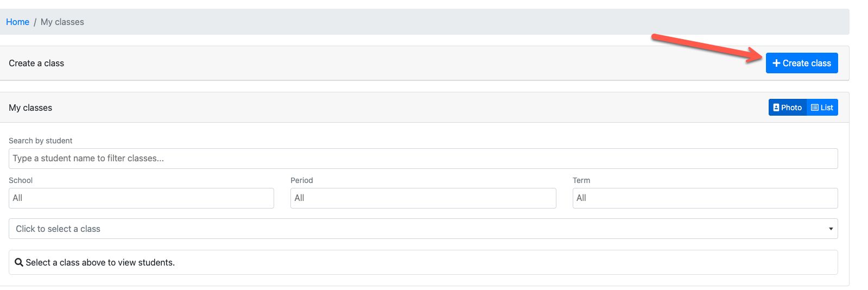Open the Term filter field

tap(705, 198)
